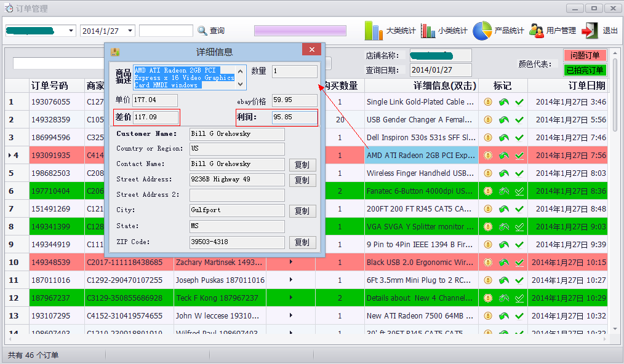Click the 订单日期 column header

(586, 85)
